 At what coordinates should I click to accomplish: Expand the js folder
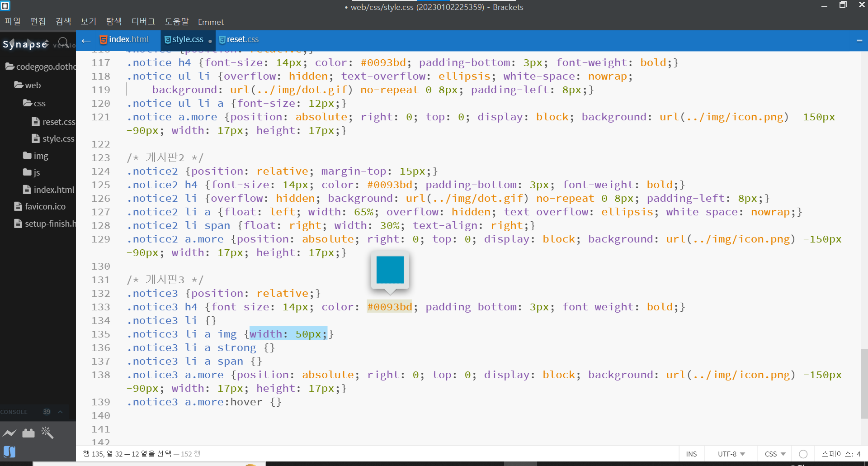(x=32, y=172)
